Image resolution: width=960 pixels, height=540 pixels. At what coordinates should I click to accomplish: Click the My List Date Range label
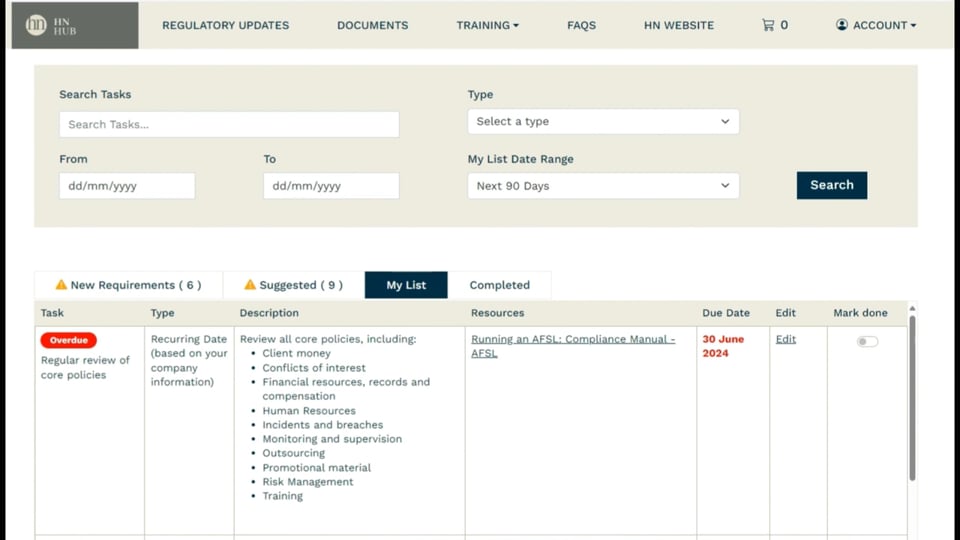[x=520, y=159]
